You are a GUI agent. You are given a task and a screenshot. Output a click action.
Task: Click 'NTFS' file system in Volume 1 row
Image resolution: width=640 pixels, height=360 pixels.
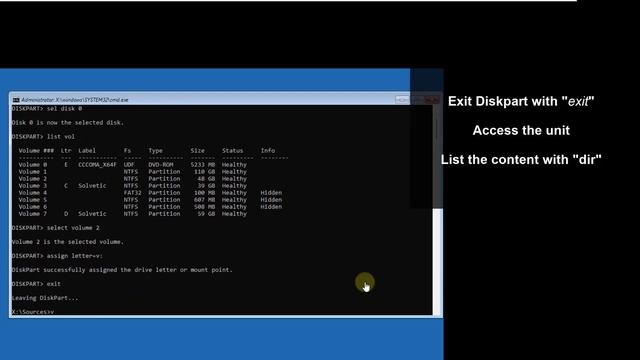[x=131, y=172]
